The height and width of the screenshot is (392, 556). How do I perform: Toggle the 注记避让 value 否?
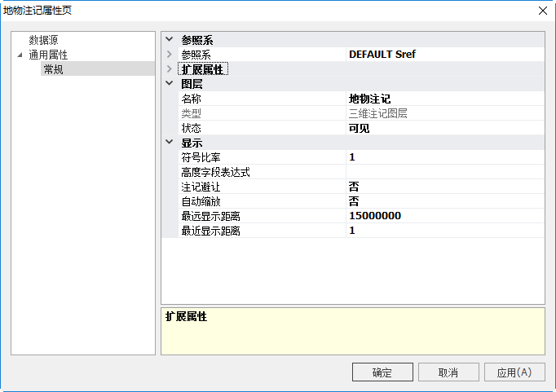(x=444, y=187)
